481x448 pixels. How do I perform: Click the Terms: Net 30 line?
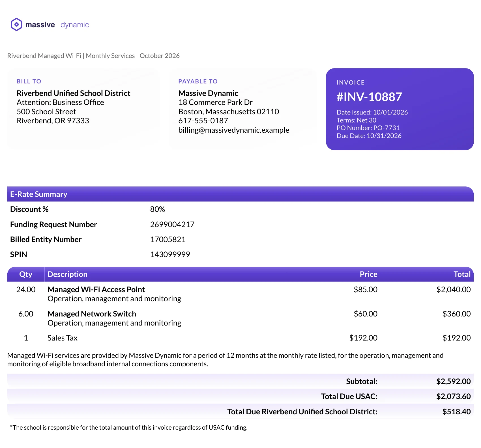(x=357, y=120)
